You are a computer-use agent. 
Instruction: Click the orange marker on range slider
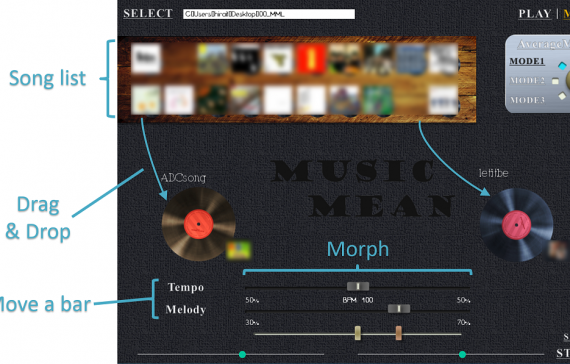coord(399,333)
